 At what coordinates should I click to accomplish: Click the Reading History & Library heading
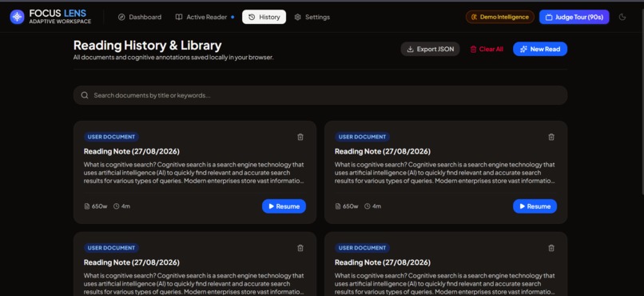[148, 46]
